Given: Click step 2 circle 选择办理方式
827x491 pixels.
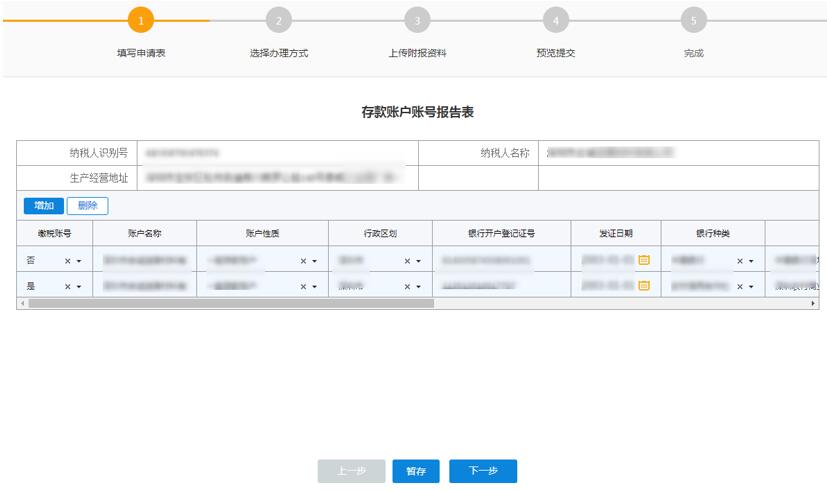Looking at the screenshot, I should [278, 21].
